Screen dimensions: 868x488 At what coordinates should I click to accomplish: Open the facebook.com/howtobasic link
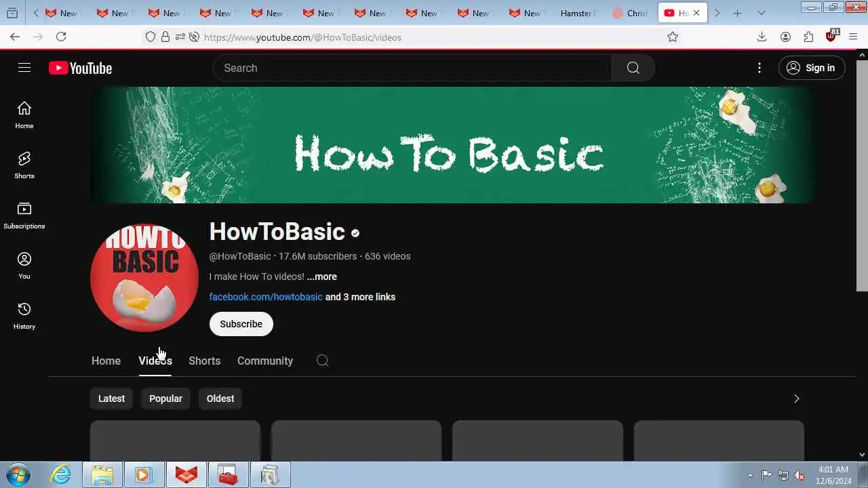266,297
